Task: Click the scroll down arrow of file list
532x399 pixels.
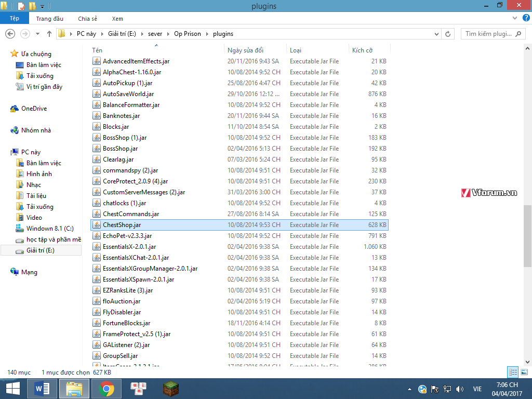Action: tap(527, 362)
